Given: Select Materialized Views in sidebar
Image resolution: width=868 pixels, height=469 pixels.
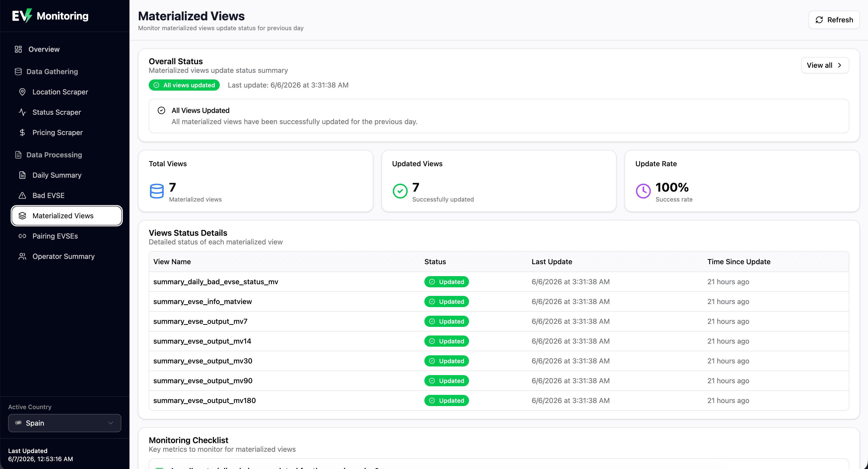Looking at the screenshot, I should coord(67,216).
